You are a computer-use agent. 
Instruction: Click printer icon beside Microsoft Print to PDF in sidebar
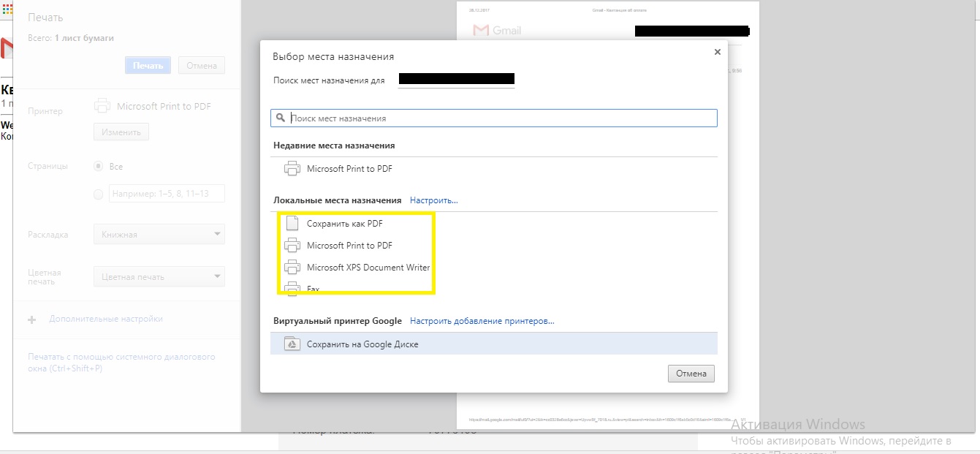pos(103,106)
